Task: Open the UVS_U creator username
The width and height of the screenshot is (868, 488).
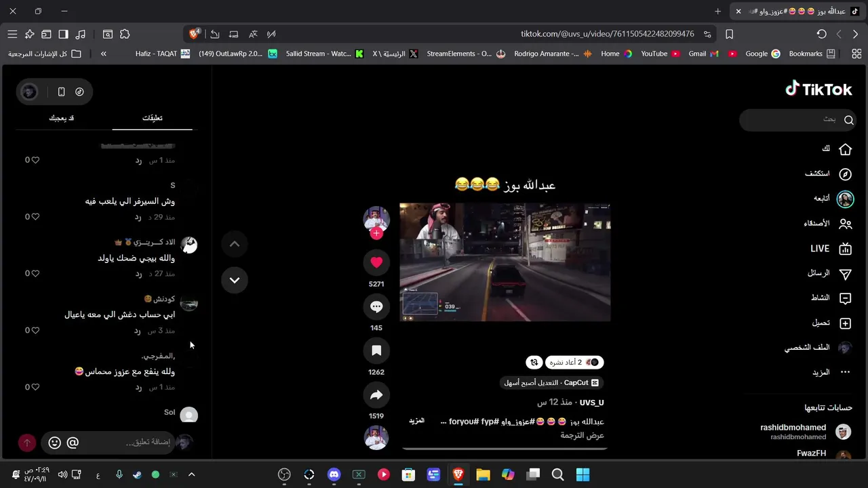Action: pyautogui.click(x=592, y=403)
